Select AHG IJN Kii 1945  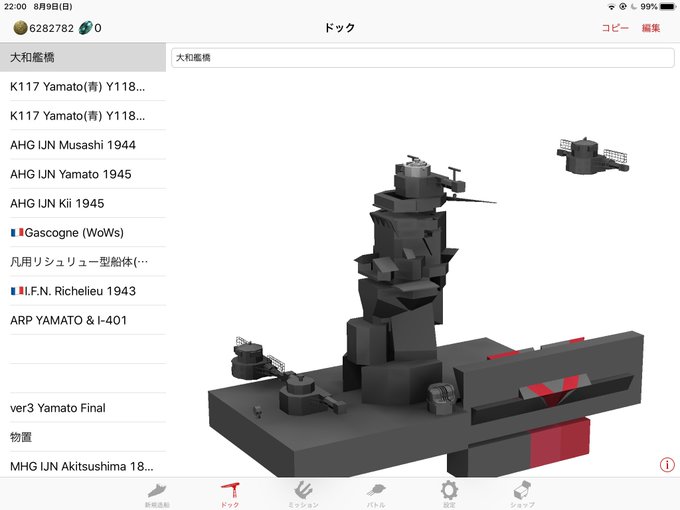[x=83, y=203]
